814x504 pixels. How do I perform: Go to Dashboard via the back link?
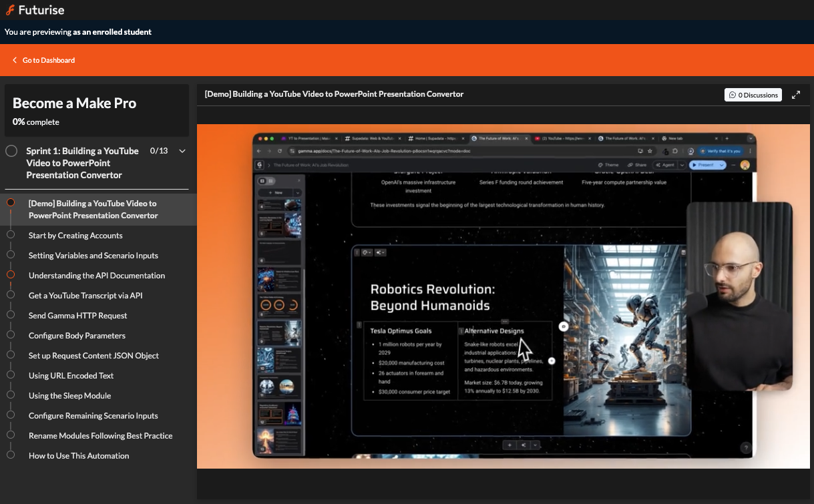(x=43, y=60)
